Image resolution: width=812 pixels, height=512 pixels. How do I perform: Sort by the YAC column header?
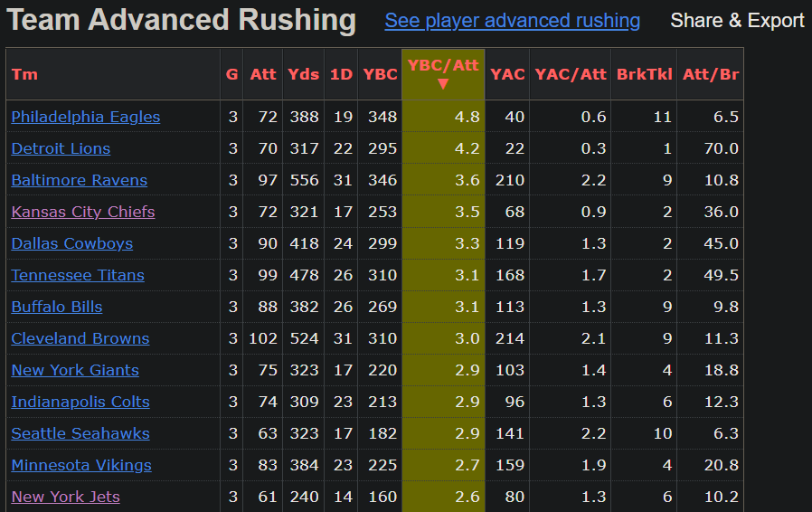point(507,74)
